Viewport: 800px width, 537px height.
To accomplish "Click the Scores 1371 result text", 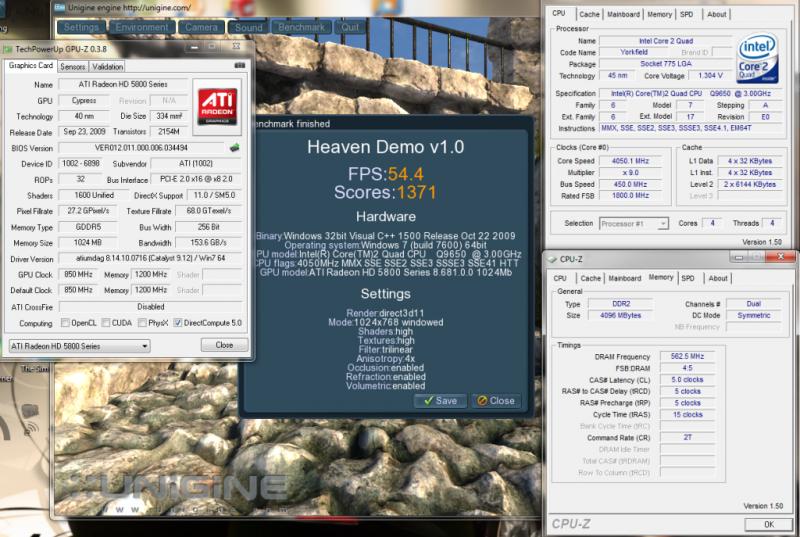I will coord(385,192).
